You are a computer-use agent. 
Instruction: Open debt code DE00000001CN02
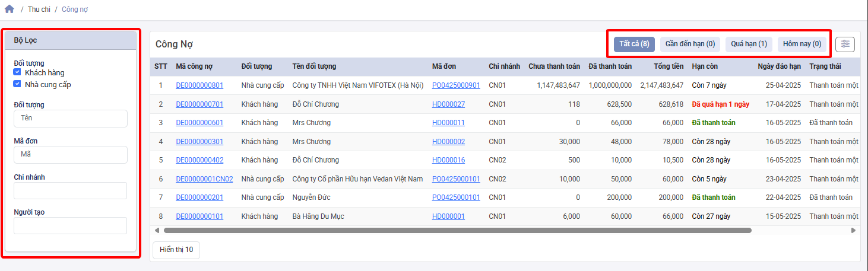pos(204,179)
